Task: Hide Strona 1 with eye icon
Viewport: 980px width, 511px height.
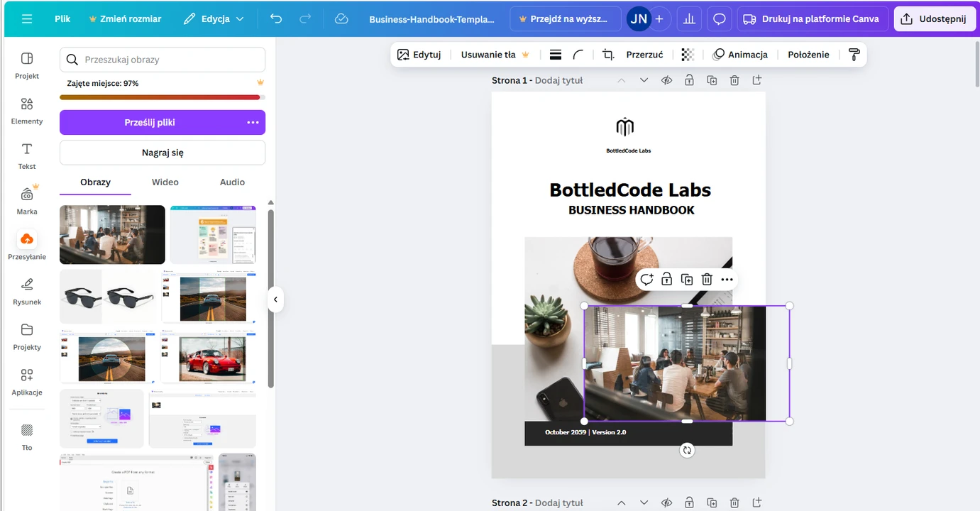Action: 666,80
